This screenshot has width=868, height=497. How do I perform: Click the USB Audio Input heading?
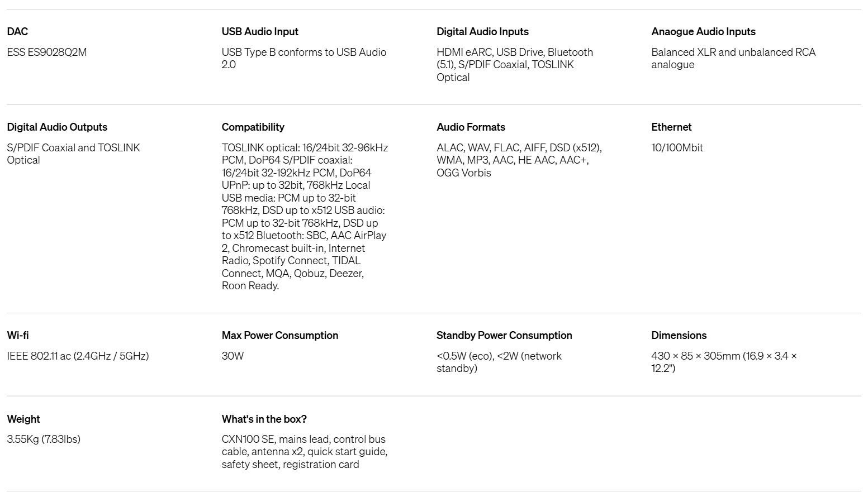[260, 32]
